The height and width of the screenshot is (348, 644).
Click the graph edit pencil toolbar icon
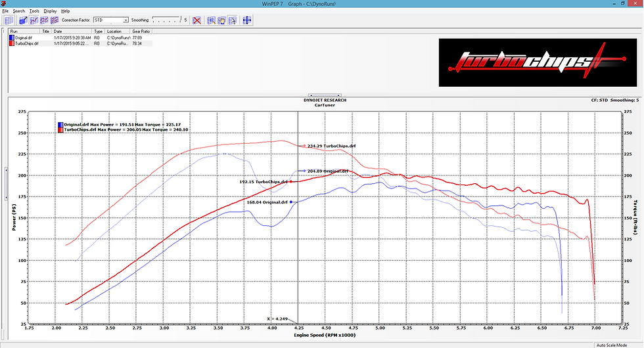(23, 20)
